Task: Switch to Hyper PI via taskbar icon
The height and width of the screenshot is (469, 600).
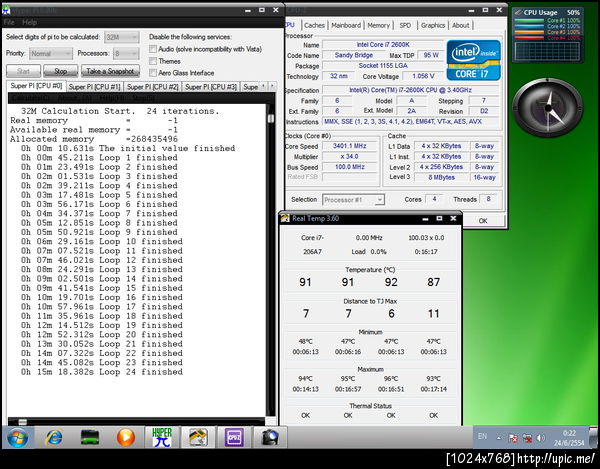Action: [x=162, y=437]
